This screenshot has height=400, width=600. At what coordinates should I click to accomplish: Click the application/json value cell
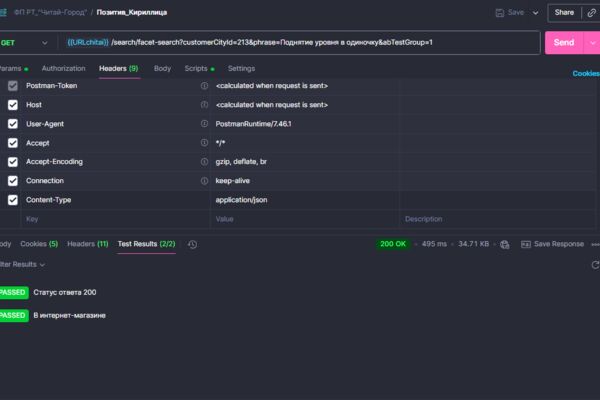304,200
